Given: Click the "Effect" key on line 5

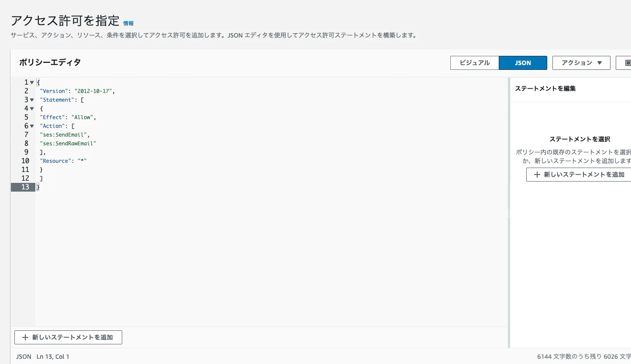Looking at the screenshot, I should tap(52, 117).
